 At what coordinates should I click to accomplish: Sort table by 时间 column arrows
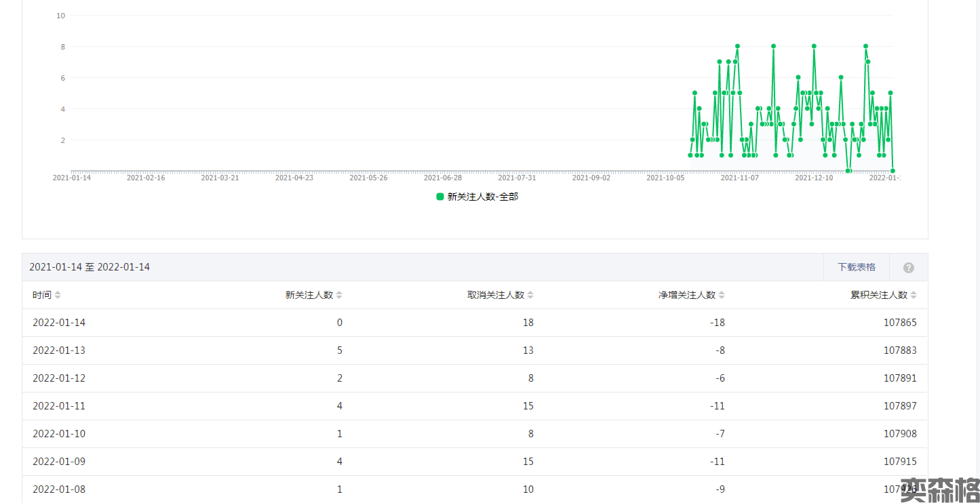pyautogui.click(x=58, y=295)
